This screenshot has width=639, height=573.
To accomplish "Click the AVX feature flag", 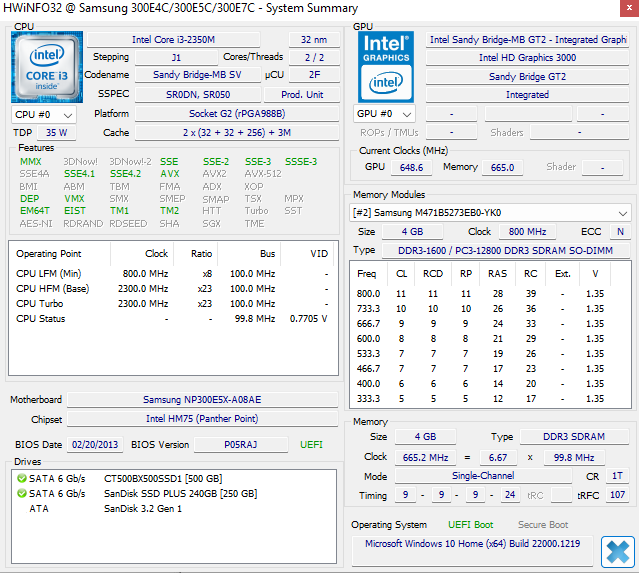I will pos(170,174).
